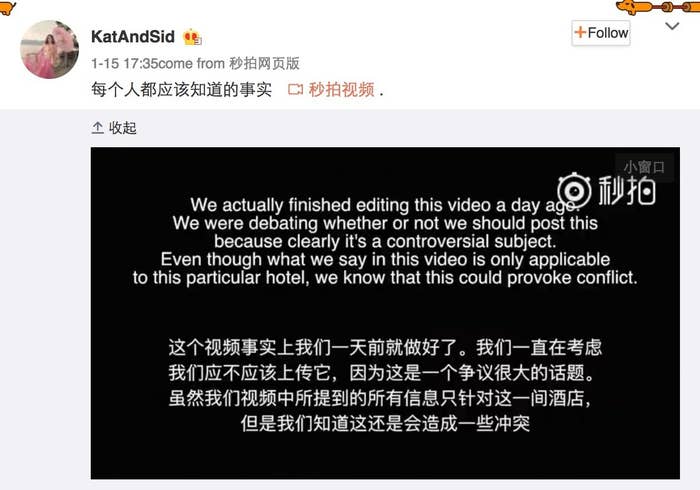
Task: Click the video camera icon before 秒拍视频
Action: click(296, 90)
